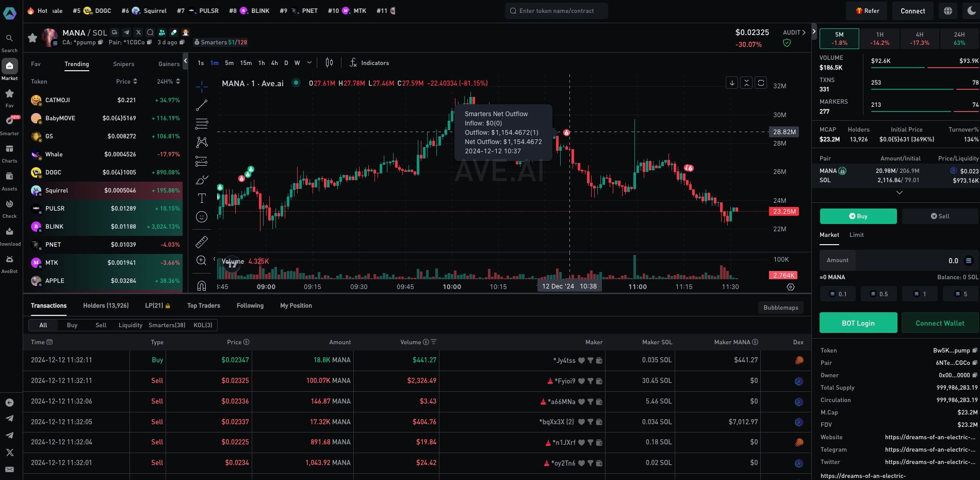Click the token name search field
This screenshot has width=980, height=480.
click(x=556, y=10)
